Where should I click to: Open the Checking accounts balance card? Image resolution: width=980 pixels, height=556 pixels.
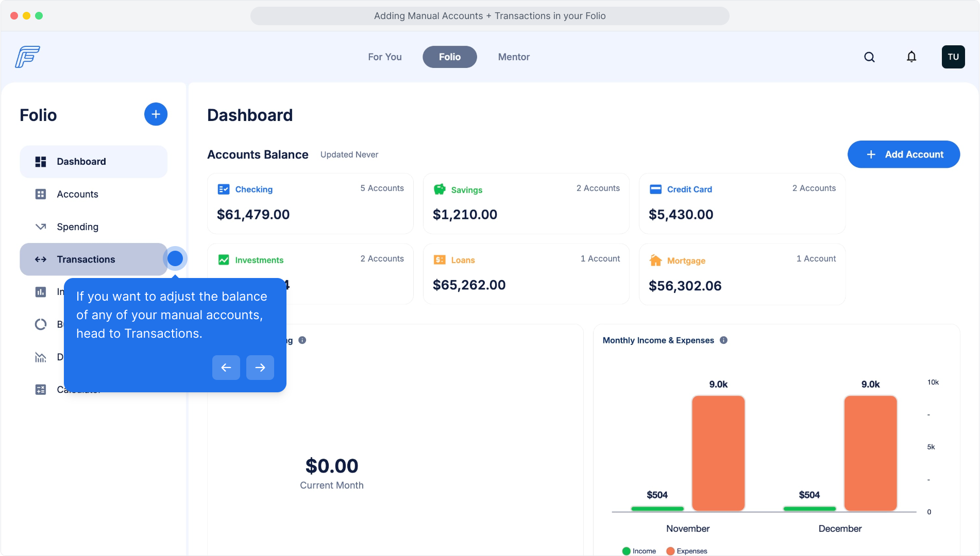click(x=310, y=204)
